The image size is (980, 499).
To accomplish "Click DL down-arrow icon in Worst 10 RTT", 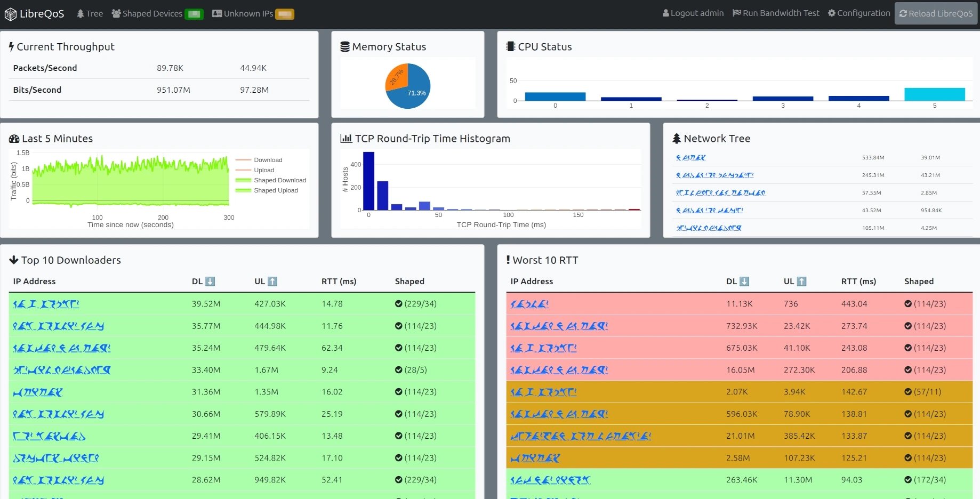I will [745, 281].
